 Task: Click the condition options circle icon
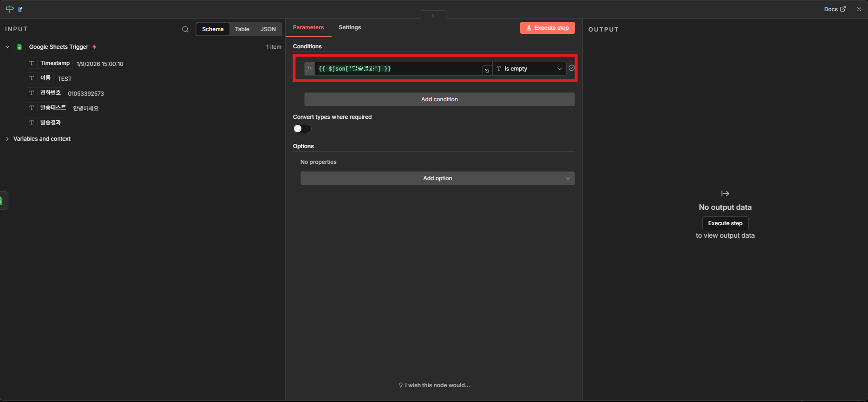pos(572,68)
